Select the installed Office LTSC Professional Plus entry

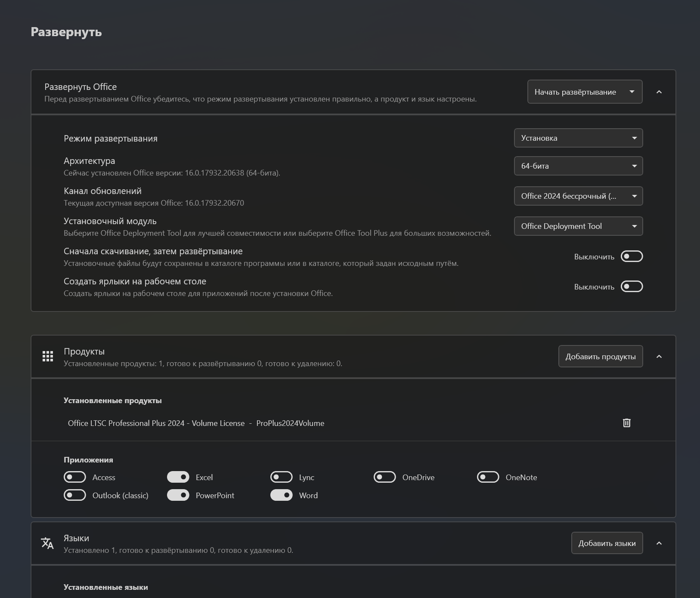pos(196,423)
